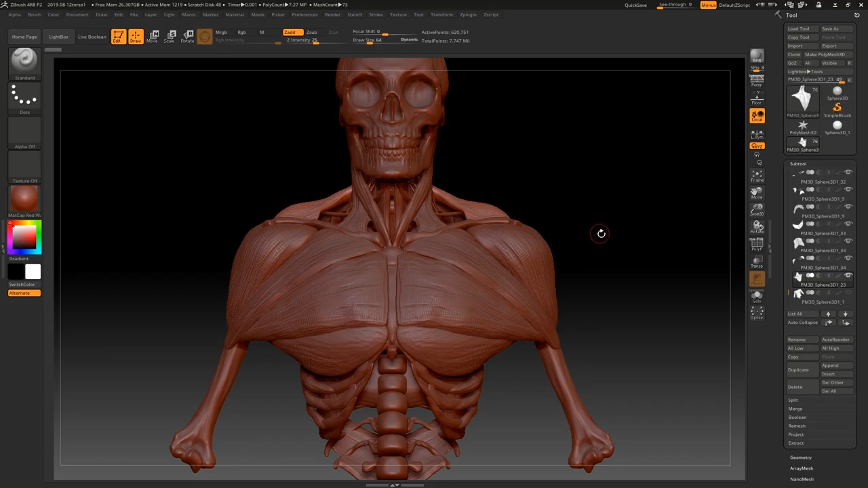
Task: Toggle visibility of PM3D_Sphere3D1_34 subtool
Action: click(x=848, y=258)
